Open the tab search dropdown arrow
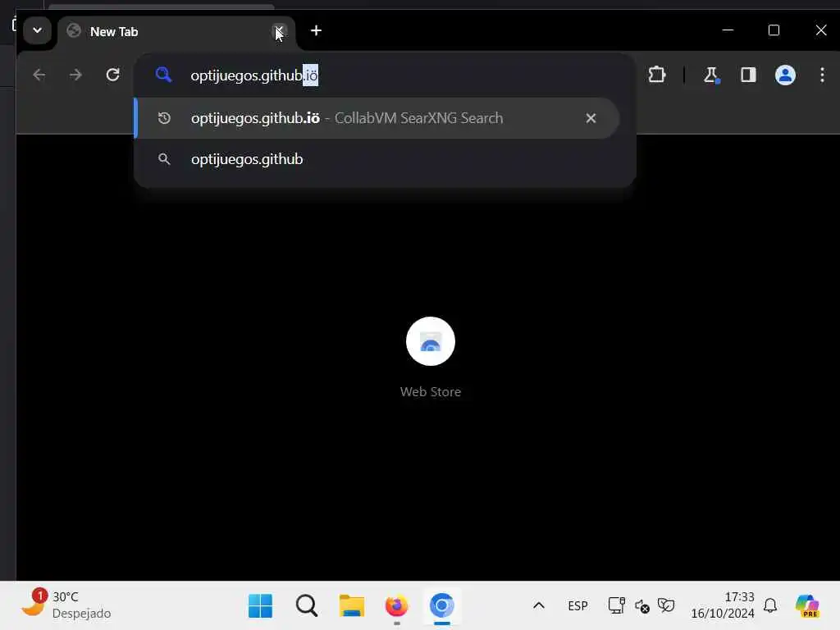Screen dimensions: 840x630 (x=37, y=30)
